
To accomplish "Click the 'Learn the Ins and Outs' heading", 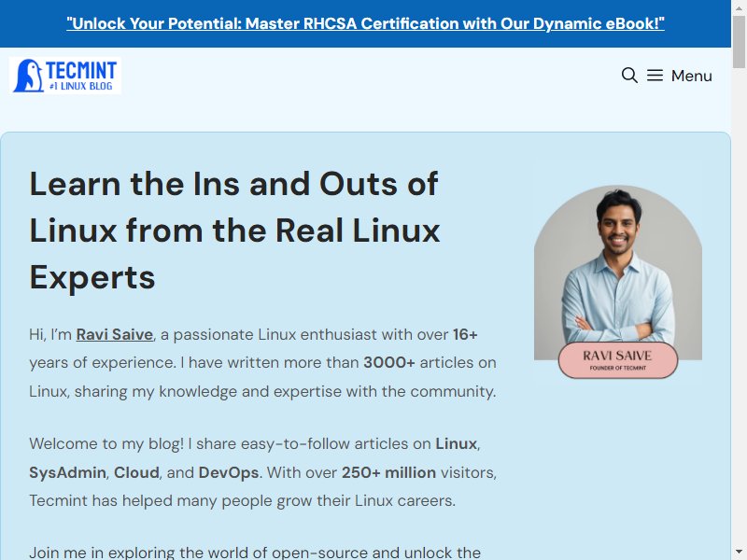I will click(234, 231).
